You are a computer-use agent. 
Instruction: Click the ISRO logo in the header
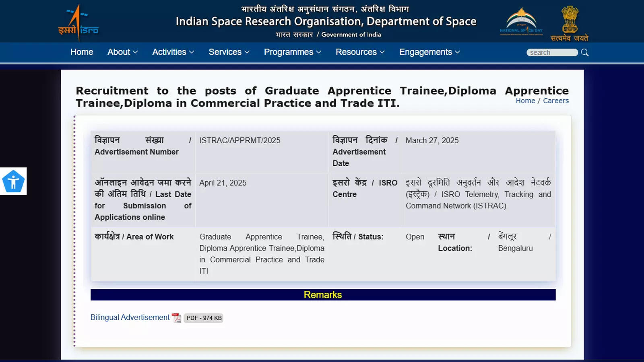tap(78, 22)
